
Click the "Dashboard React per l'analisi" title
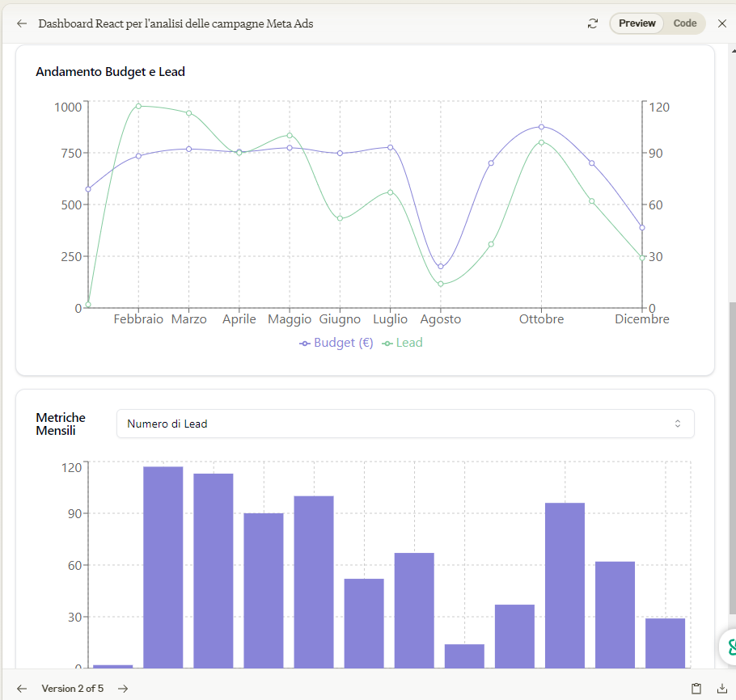(176, 23)
